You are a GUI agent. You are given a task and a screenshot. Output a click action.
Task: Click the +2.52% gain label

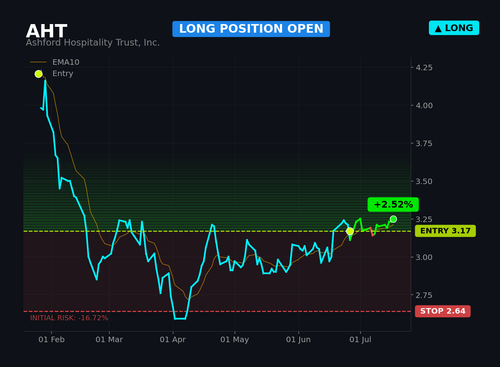(x=393, y=204)
